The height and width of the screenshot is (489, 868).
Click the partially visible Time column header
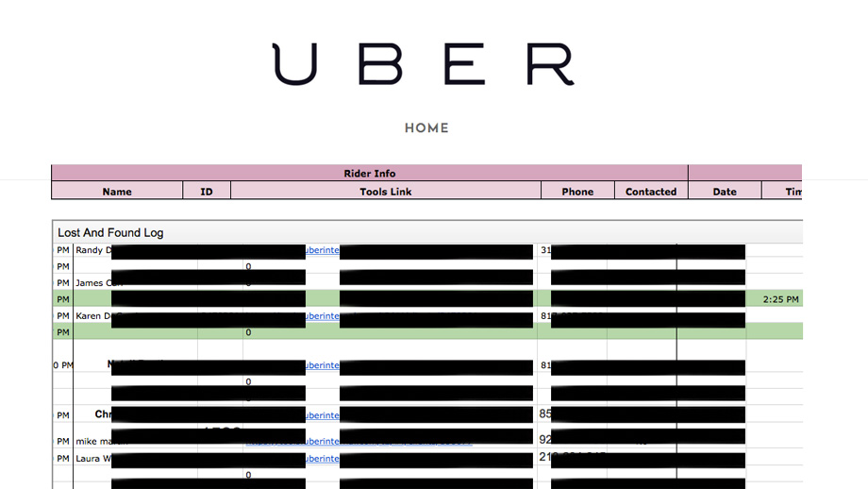coord(793,192)
